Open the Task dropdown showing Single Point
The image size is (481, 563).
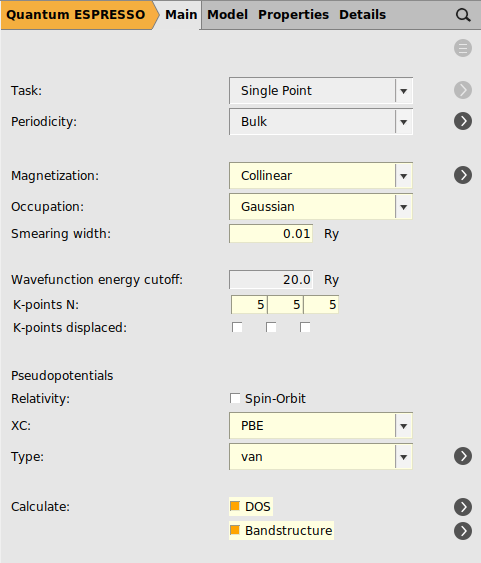click(321, 90)
